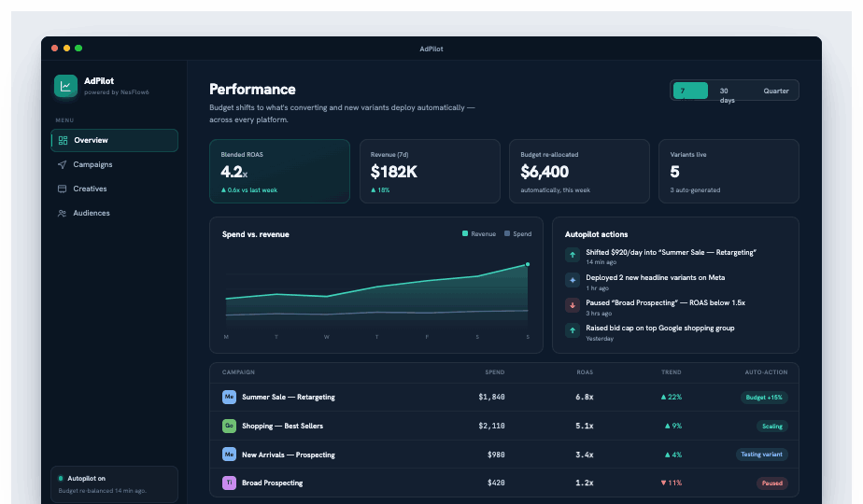Open the Overview menu item

(x=115, y=140)
